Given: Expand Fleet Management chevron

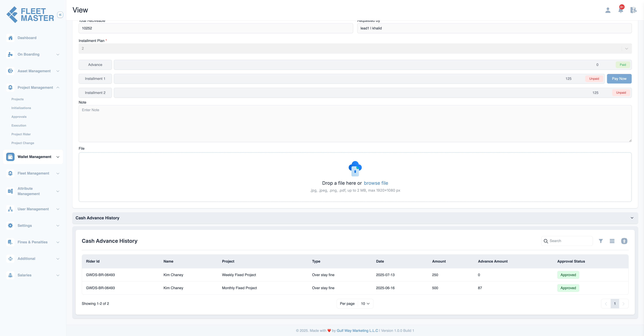Looking at the screenshot, I should pyautogui.click(x=58, y=173).
